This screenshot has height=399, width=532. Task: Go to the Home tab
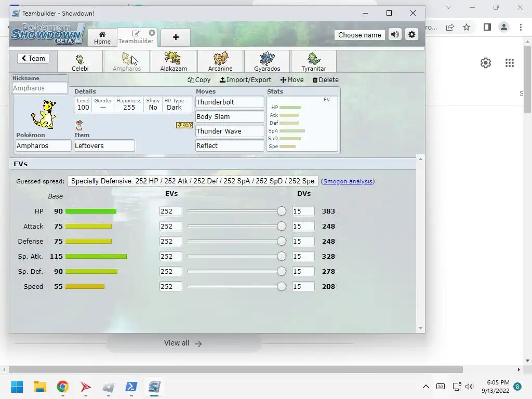click(x=102, y=37)
